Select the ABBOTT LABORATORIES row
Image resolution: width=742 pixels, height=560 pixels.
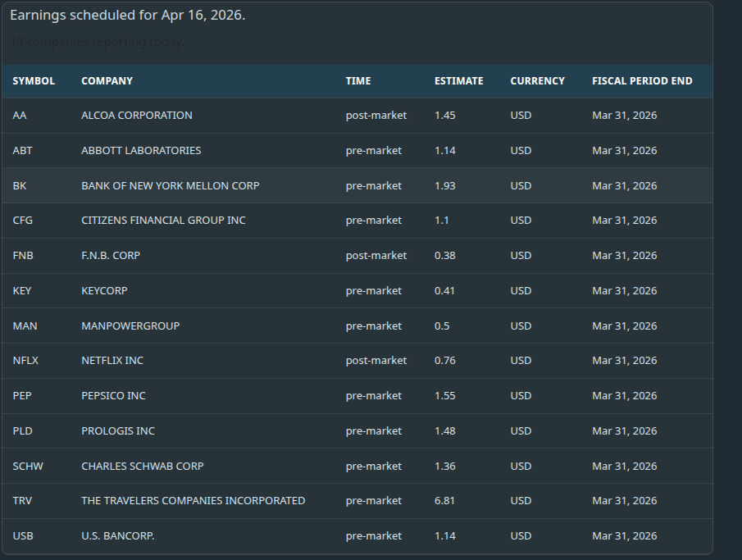pos(141,151)
